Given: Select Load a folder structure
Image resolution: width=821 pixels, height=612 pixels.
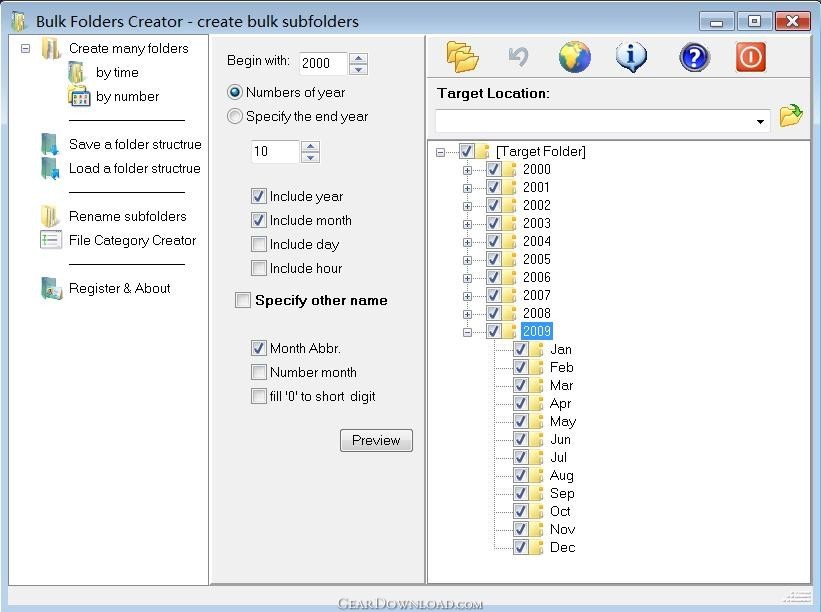Looking at the screenshot, I should pyautogui.click(x=135, y=169).
